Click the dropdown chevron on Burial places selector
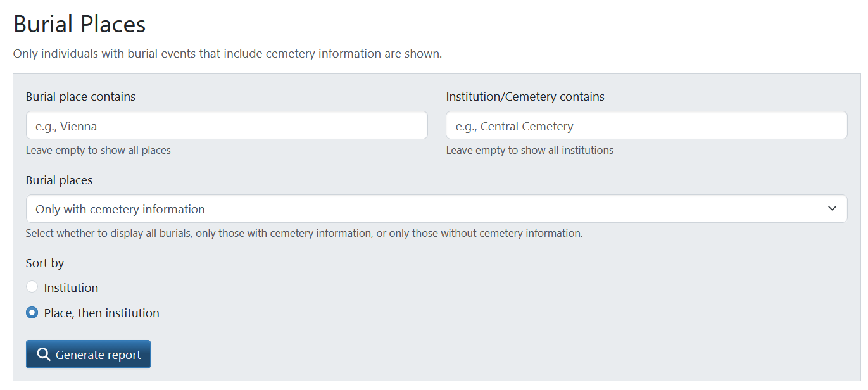Screen dimensions: 868x390 point(832,208)
